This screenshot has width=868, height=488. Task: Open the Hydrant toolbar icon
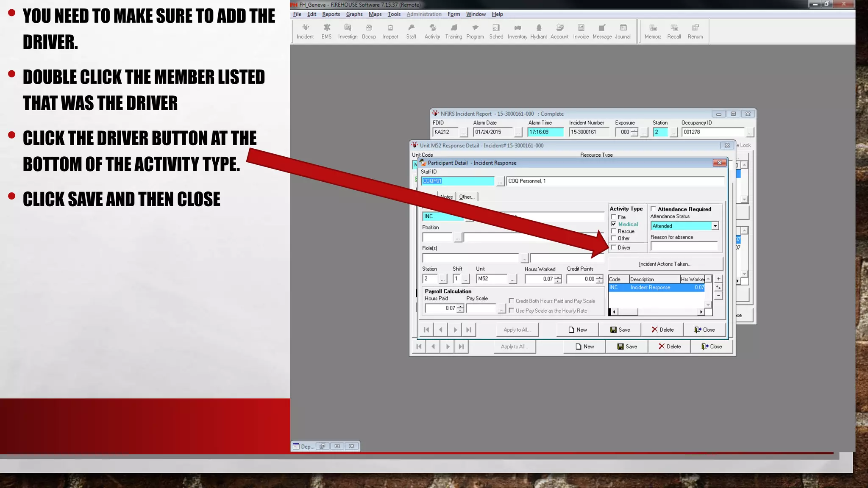[x=538, y=31]
